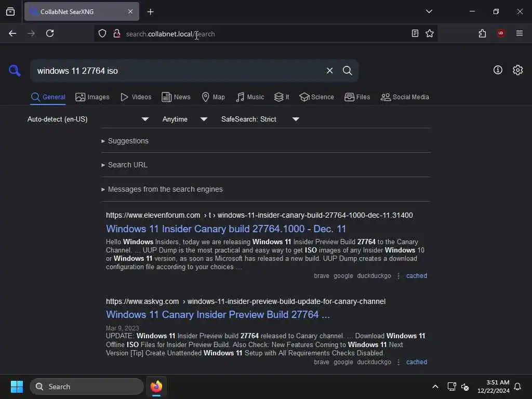Click the Firefox icon in the taskbar
The image size is (532, 399).
pyautogui.click(x=156, y=387)
